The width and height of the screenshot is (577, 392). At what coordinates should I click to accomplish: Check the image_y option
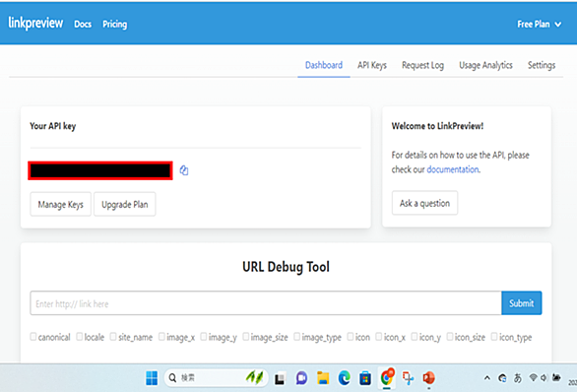click(x=204, y=337)
